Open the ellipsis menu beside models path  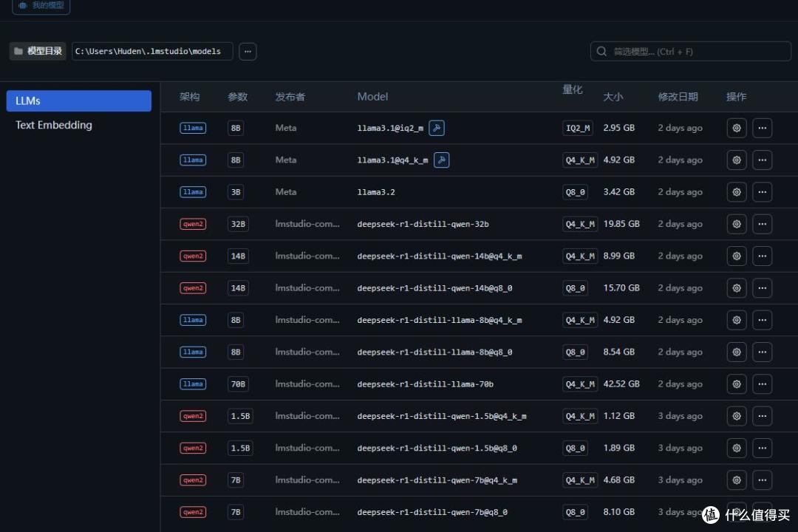248,52
